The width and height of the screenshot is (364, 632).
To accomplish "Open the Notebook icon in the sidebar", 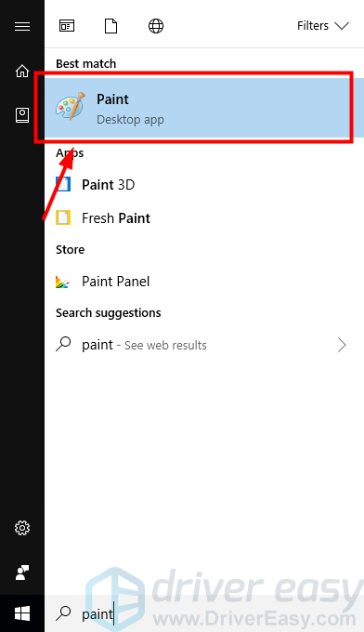I will click(22, 115).
